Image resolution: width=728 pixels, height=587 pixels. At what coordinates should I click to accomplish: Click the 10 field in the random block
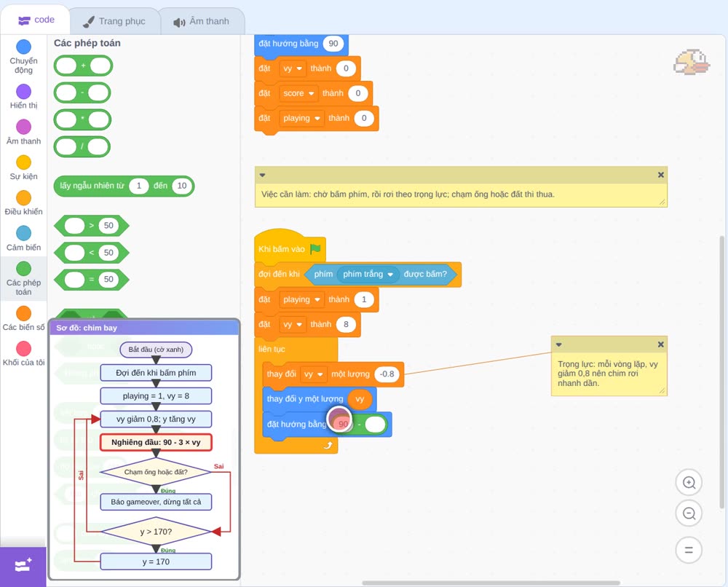point(181,186)
